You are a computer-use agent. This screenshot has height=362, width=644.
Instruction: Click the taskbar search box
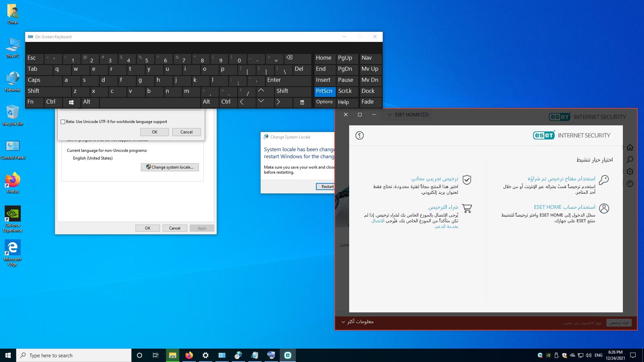pos(74,355)
